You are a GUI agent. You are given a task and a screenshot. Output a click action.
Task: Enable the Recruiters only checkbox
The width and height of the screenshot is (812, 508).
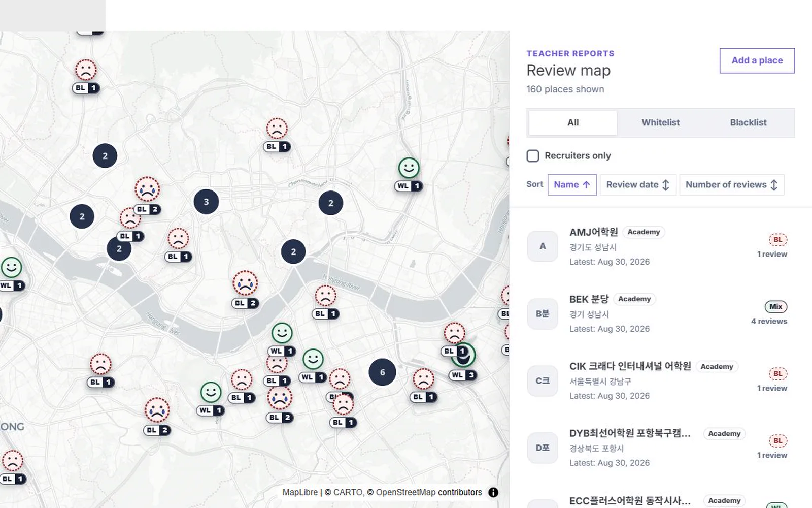pyautogui.click(x=533, y=156)
